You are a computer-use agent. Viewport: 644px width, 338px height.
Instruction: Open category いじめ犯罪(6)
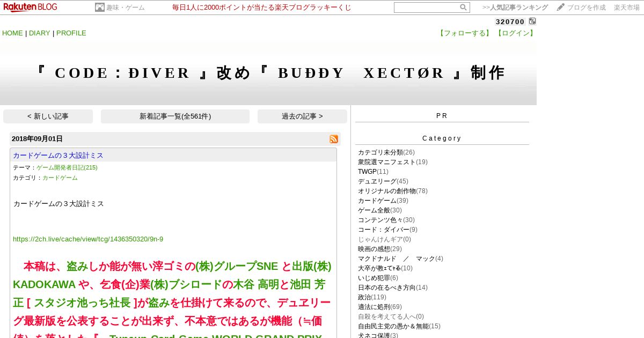[378, 278]
